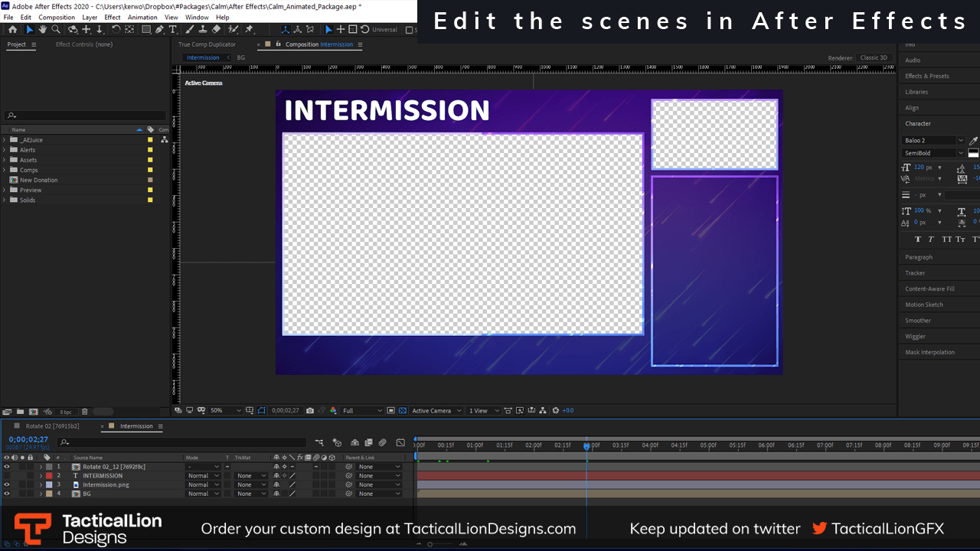Hide the Intermission.png layer eye
Screen dimensions: 980x551
tap(7, 484)
